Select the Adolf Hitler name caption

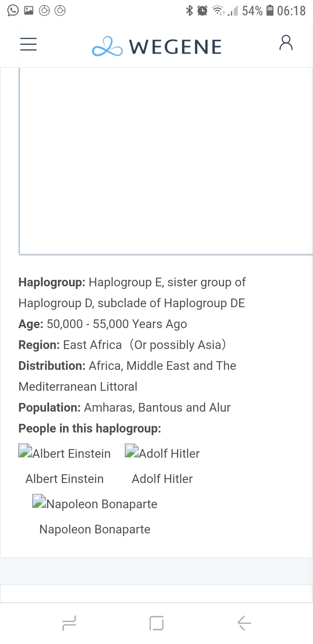click(x=162, y=479)
